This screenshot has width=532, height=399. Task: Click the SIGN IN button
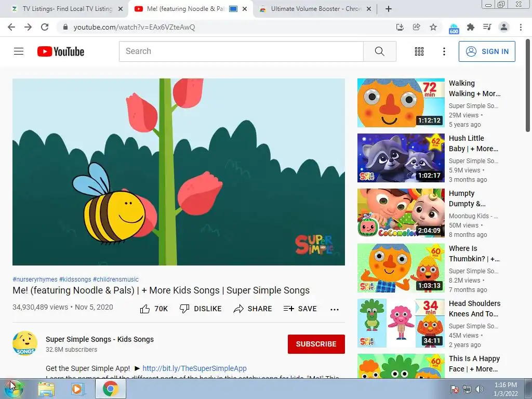tap(487, 51)
